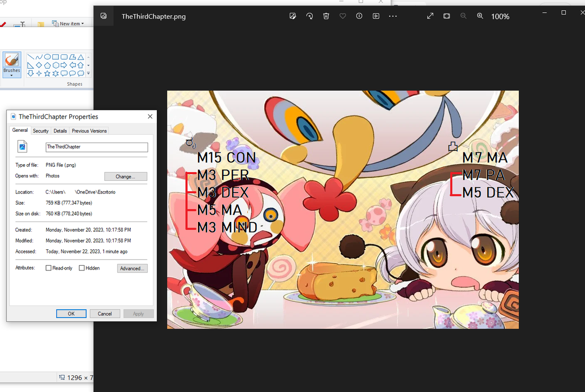Add photo to favorites with heart icon
This screenshot has width=585, height=392.
point(342,16)
